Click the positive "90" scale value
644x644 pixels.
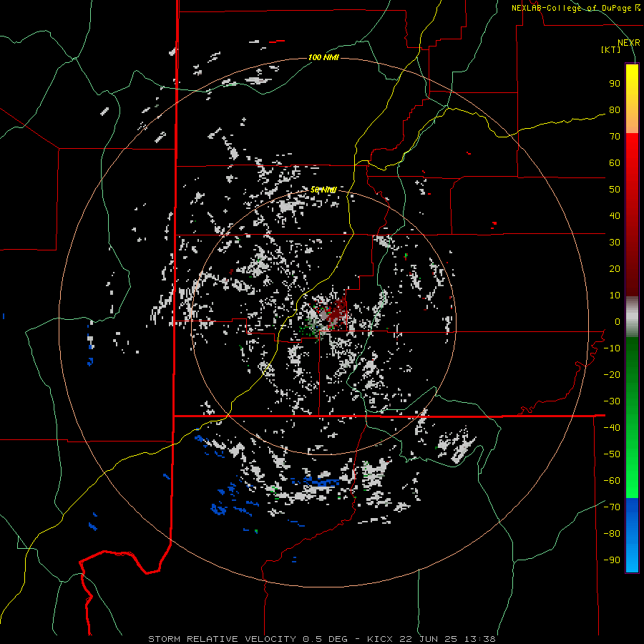point(615,84)
